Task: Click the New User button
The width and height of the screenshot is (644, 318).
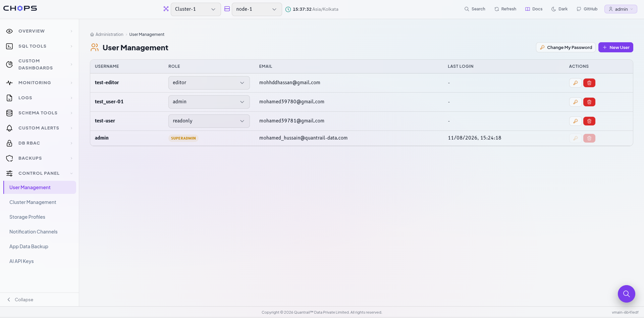Action: (615, 47)
